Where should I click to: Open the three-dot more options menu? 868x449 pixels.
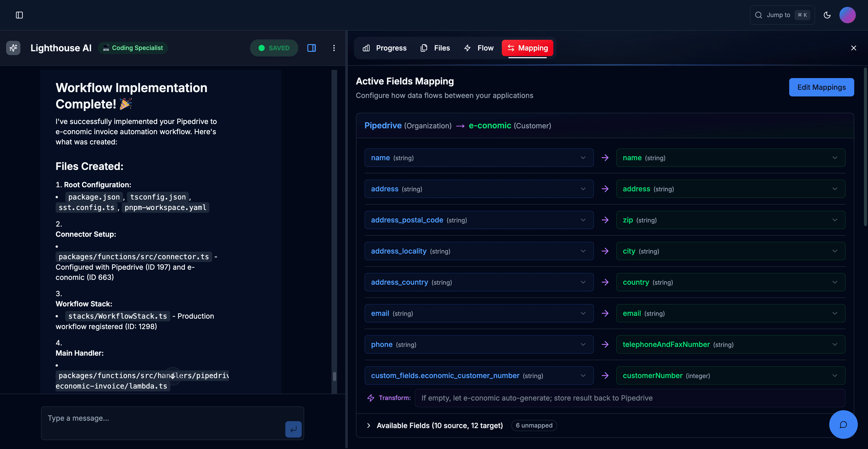334,48
